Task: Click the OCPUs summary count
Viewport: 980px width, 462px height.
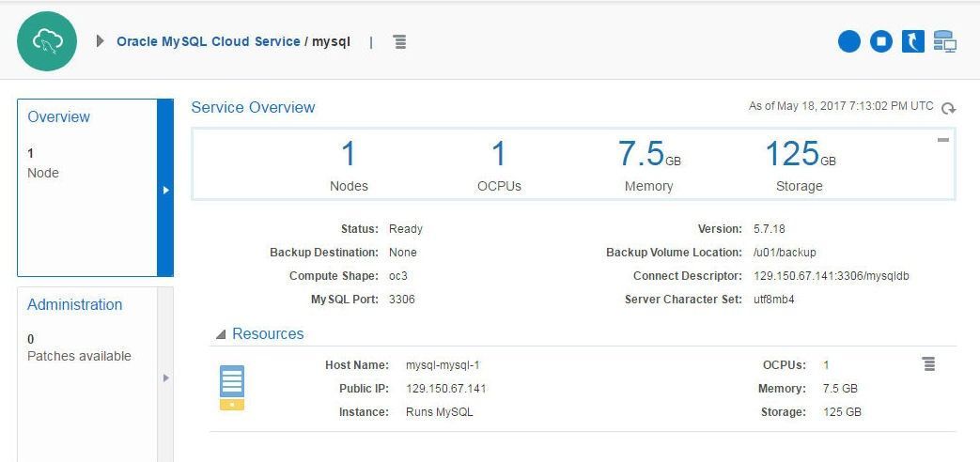Action: point(499,154)
